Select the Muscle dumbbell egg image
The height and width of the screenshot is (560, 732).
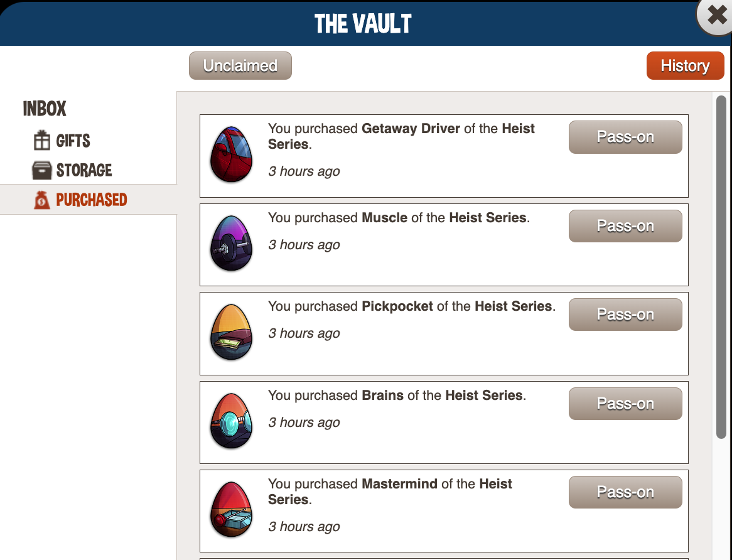[x=231, y=243]
